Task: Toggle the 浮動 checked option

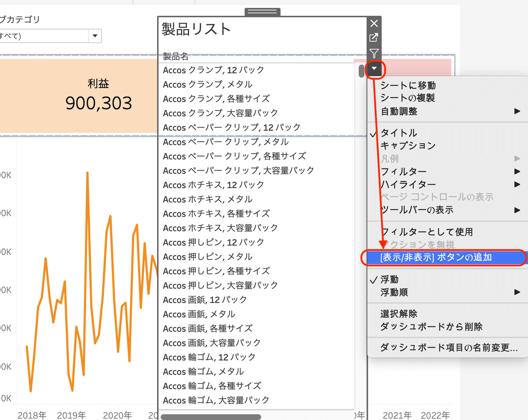Action: click(x=447, y=279)
